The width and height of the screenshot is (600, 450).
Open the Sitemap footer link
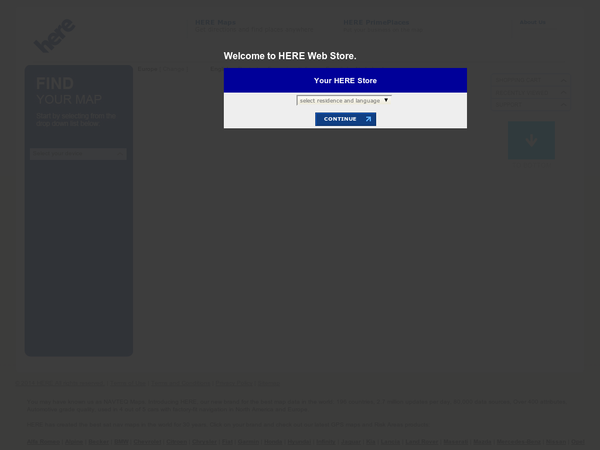click(x=269, y=383)
